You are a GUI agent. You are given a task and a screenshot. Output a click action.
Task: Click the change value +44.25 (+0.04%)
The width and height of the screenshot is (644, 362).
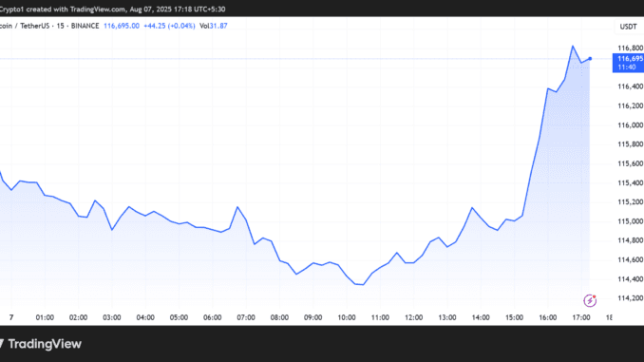(169, 26)
